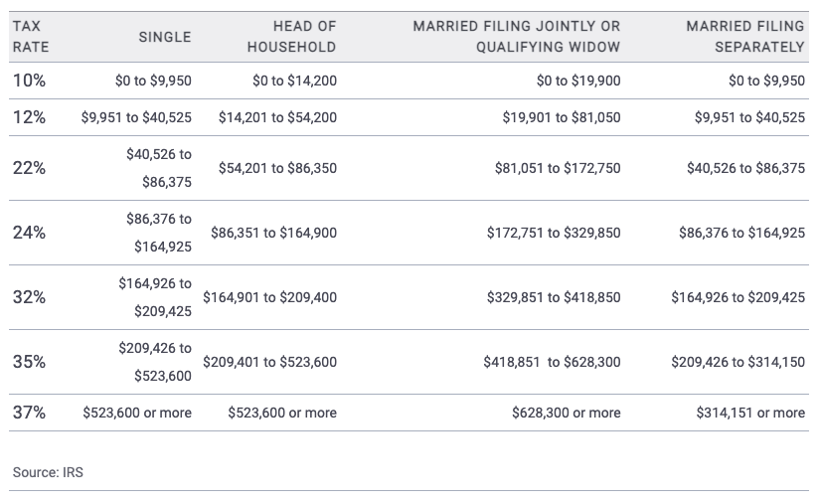The width and height of the screenshot is (820, 504).
Task: Select the "$164,901 to $209,400" cell
Action: pos(269,297)
